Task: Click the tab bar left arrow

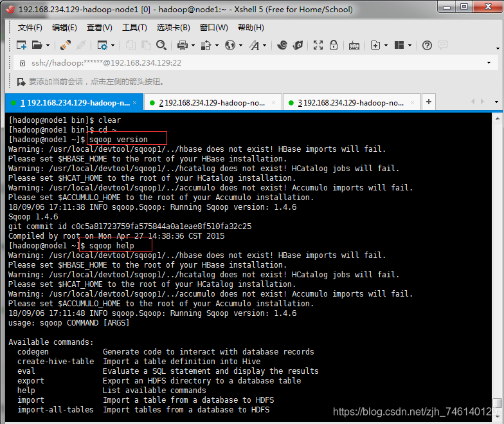Action: click(473, 102)
